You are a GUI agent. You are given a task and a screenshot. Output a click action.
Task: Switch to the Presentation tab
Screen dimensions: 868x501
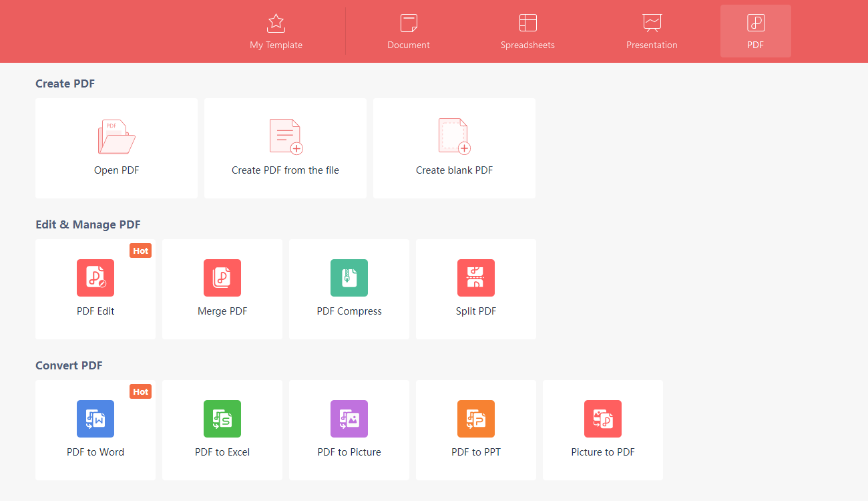pyautogui.click(x=652, y=31)
